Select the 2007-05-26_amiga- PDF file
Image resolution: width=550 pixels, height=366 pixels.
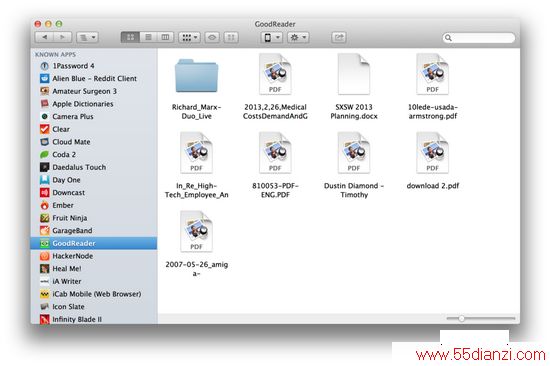tap(196, 244)
